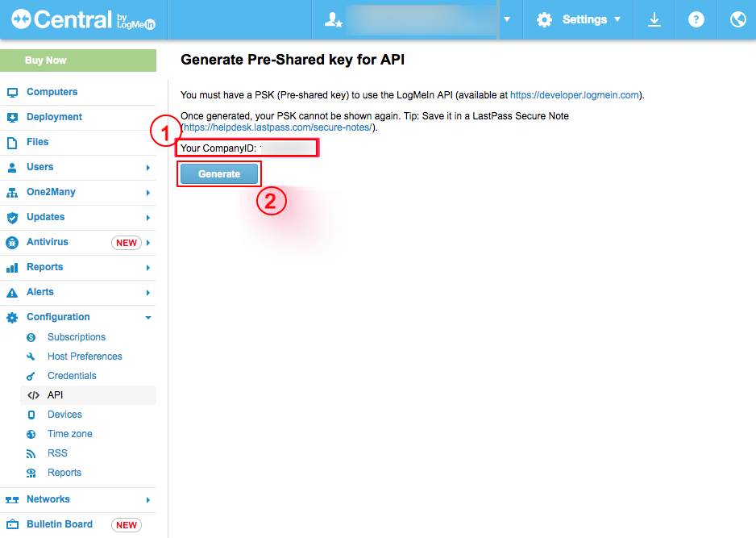Click the download arrow icon in header
Image resolution: width=756 pixels, height=538 pixels.
pyautogui.click(x=654, y=20)
